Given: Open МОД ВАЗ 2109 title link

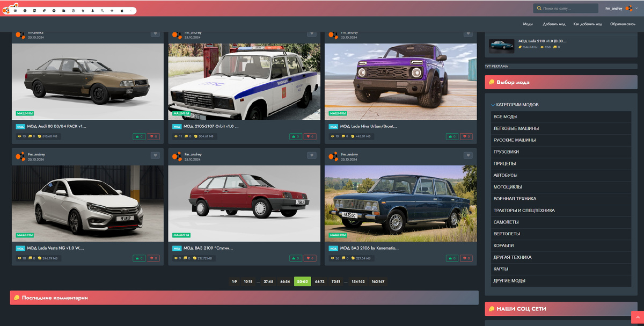Looking at the screenshot, I should 208,248.
